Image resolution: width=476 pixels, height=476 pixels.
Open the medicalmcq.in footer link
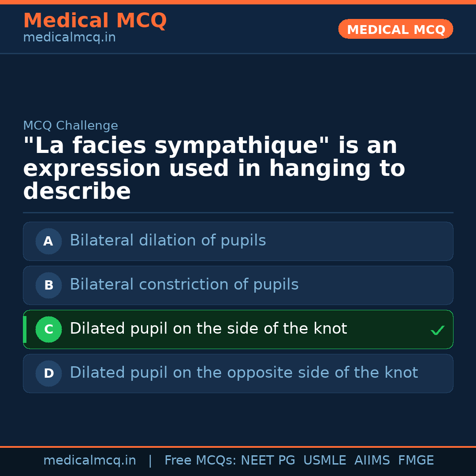click(x=89, y=460)
